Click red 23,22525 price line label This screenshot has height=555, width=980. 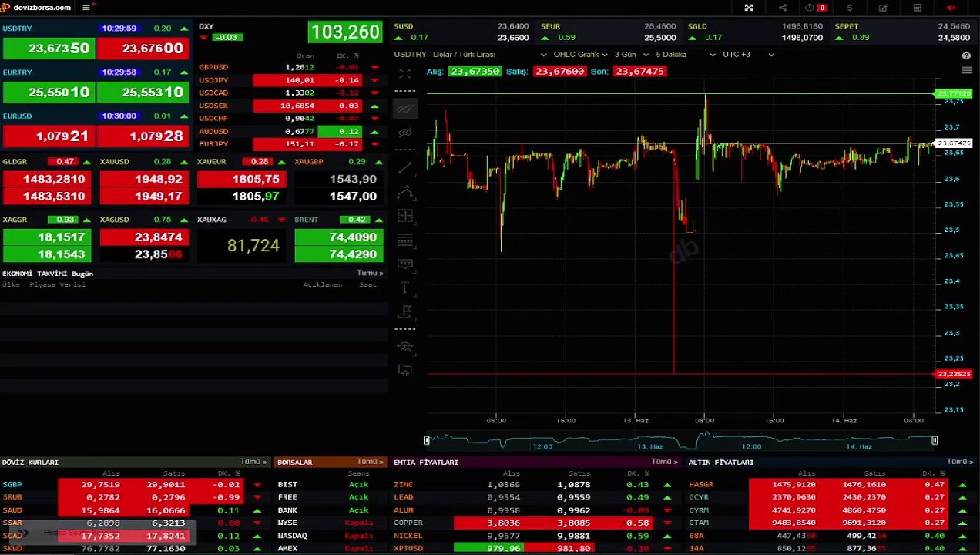pyautogui.click(x=954, y=374)
